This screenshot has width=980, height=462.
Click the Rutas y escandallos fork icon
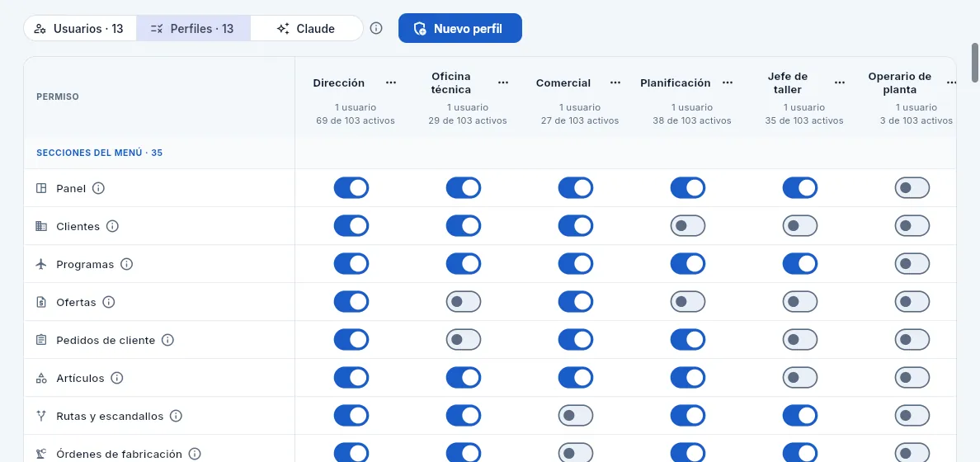(41, 417)
